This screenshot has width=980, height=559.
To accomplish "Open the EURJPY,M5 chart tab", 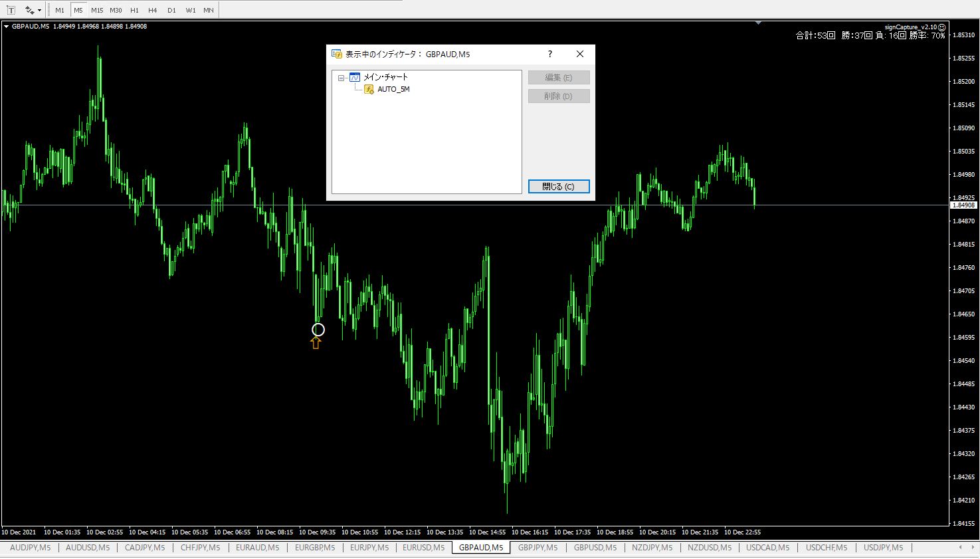I will (x=369, y=548).
